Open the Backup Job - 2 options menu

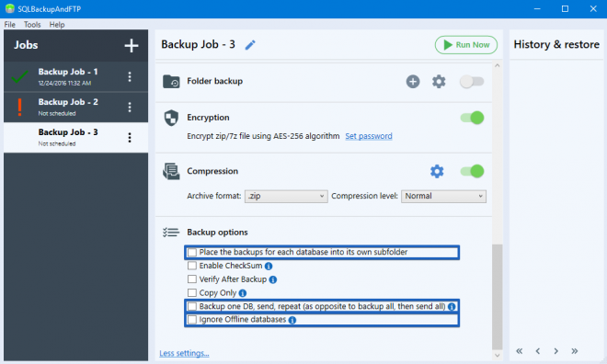click(x=130, y=107)
